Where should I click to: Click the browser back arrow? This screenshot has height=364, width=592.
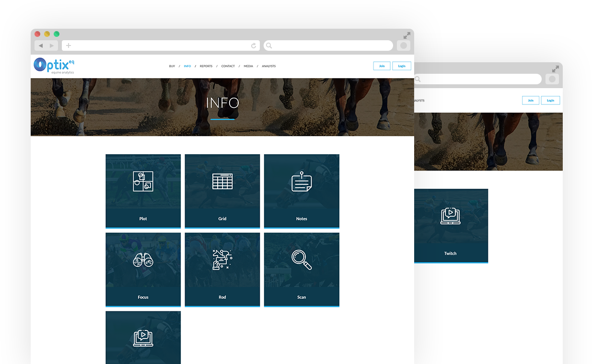41,45
